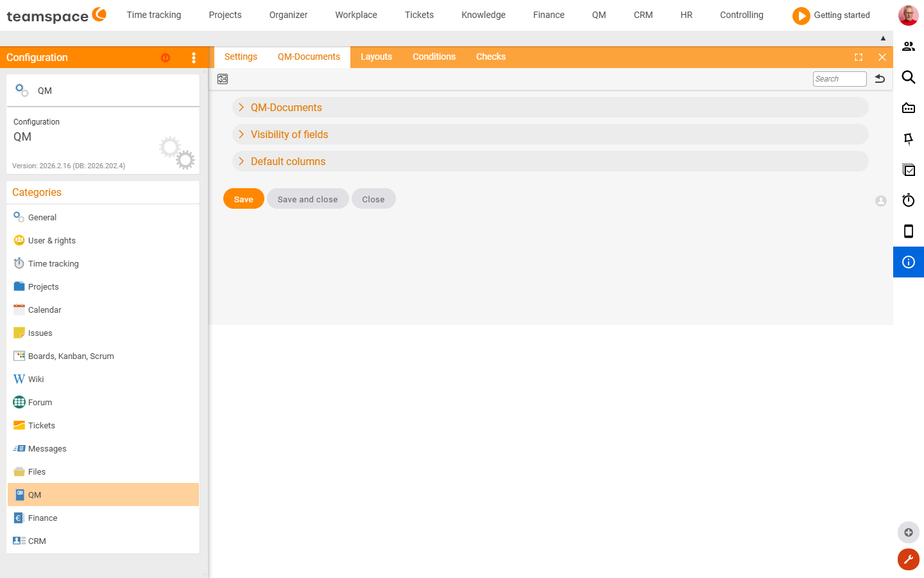924x578 pixels.
Task: Expand the QM-Documents section
Action: coord(551,107)
